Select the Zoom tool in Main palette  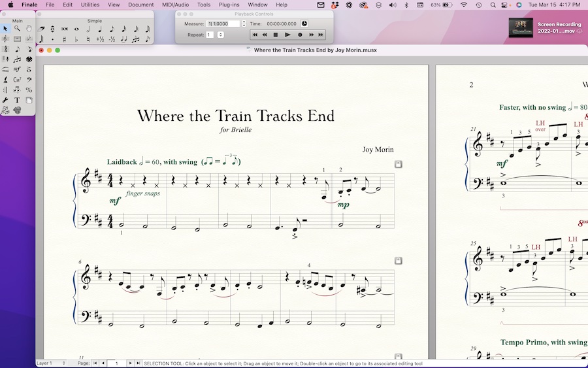point(17,29)
